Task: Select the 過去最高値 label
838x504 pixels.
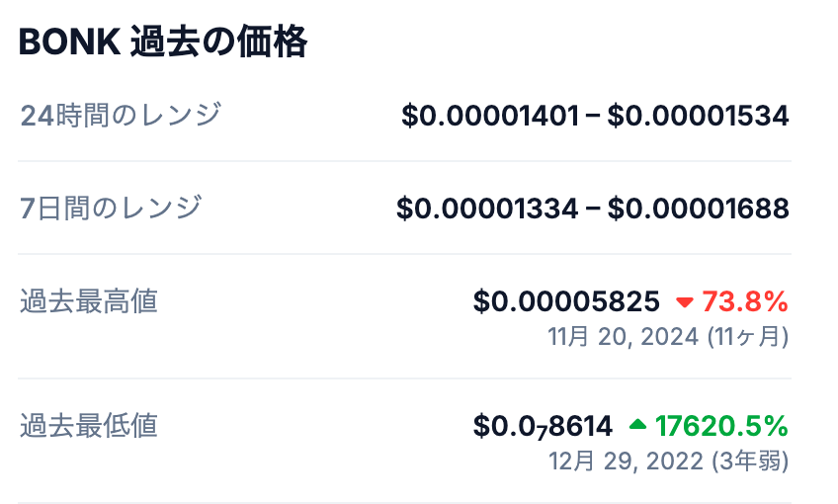Action: [x=89, y=300]
